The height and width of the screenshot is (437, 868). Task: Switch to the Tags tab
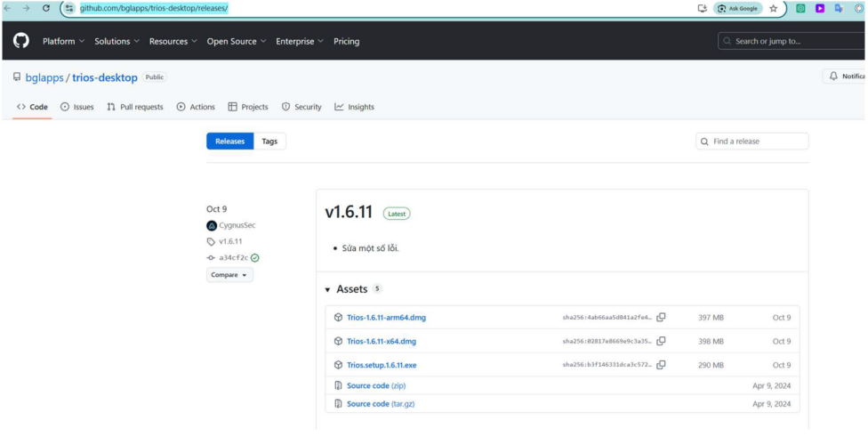tap(269, 142)
